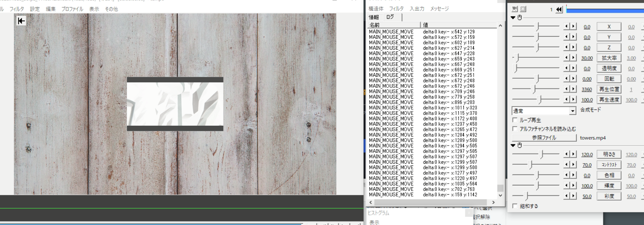This screenshot has width=644, height=225.
Task: Select the ログ tab
Action: 391,17
